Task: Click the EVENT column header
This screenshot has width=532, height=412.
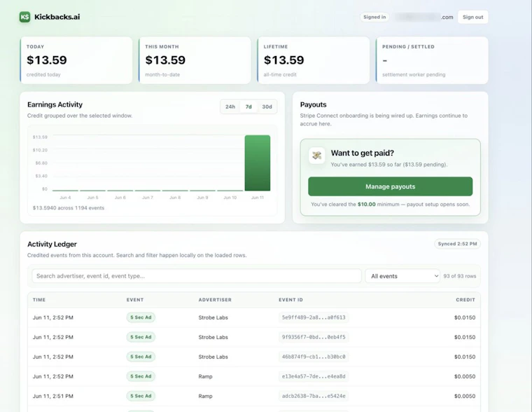Action: point(135,300)
